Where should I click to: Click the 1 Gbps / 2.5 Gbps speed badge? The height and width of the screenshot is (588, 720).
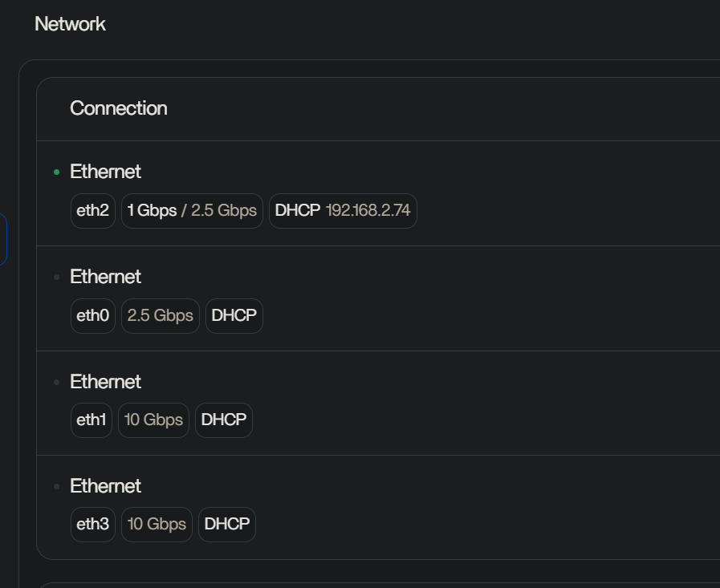click(x=192, y=211)
